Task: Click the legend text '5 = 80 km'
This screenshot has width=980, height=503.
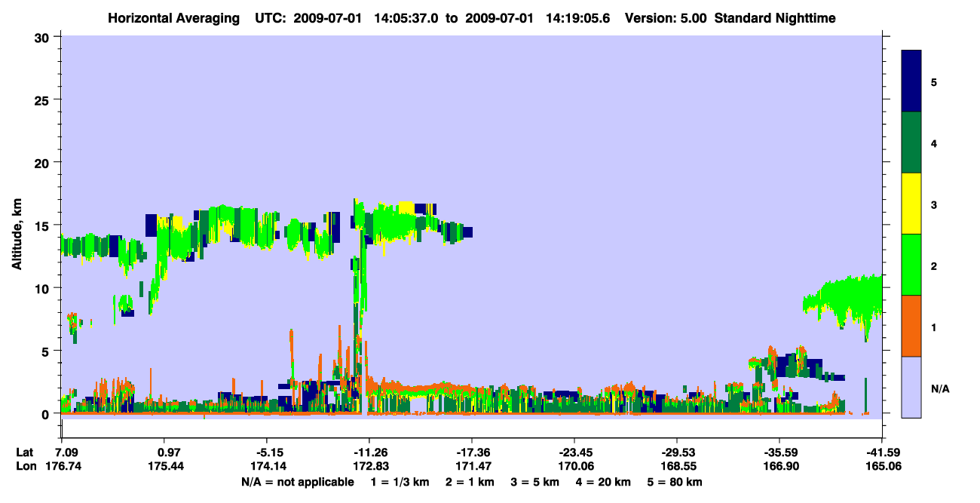Action: (675, 481)
